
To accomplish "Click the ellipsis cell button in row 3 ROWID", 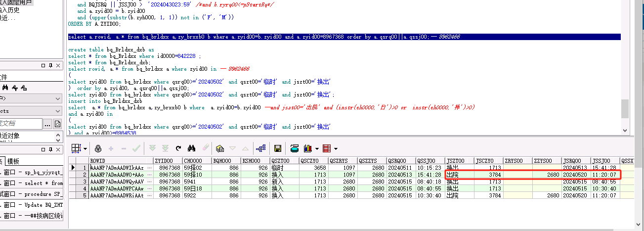I will pos(149,182).
